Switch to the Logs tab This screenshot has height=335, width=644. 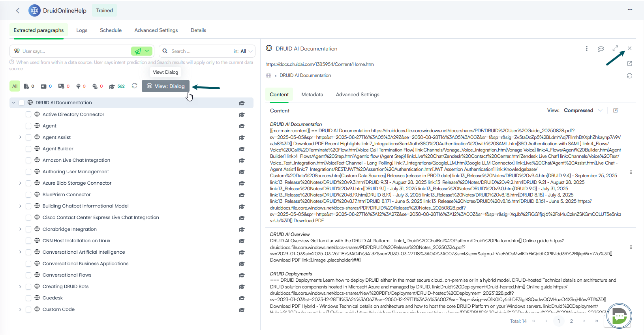coord(82,30)
